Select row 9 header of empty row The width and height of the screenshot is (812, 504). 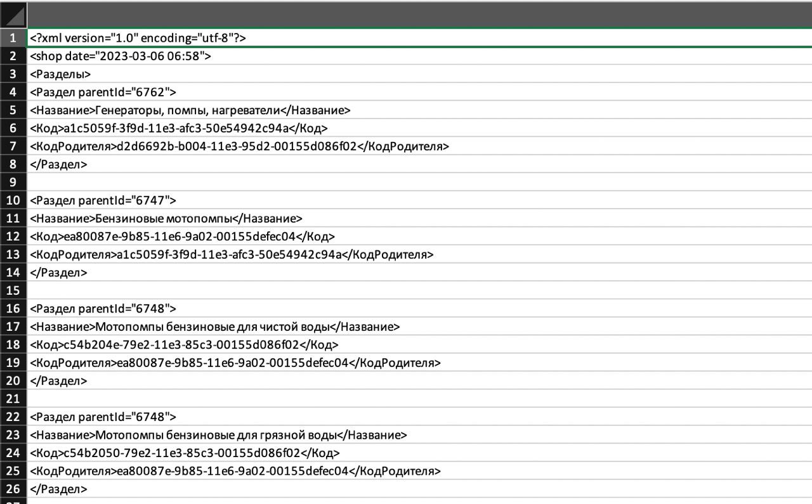(13, 183)
